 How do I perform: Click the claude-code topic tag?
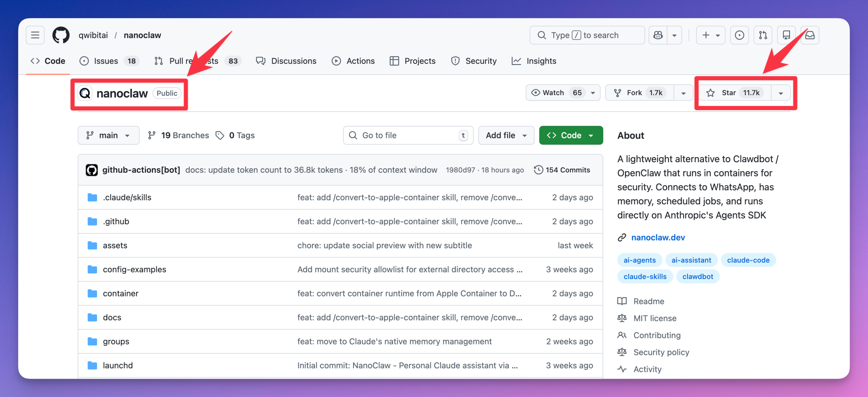click(x=748, y=260)
